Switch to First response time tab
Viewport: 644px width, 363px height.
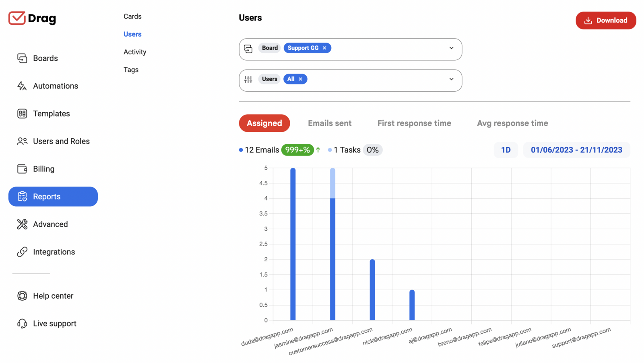[414, 123]
